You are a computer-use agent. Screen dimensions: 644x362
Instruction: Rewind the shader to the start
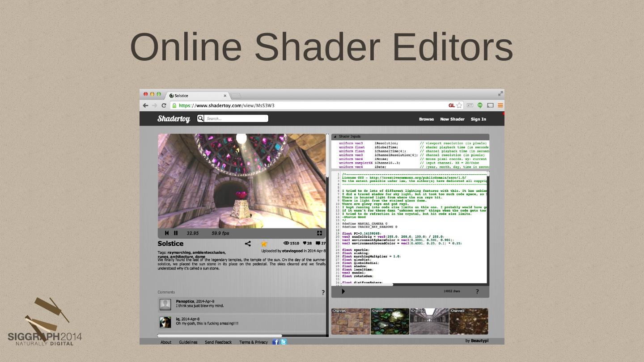(x=167, y=233)
